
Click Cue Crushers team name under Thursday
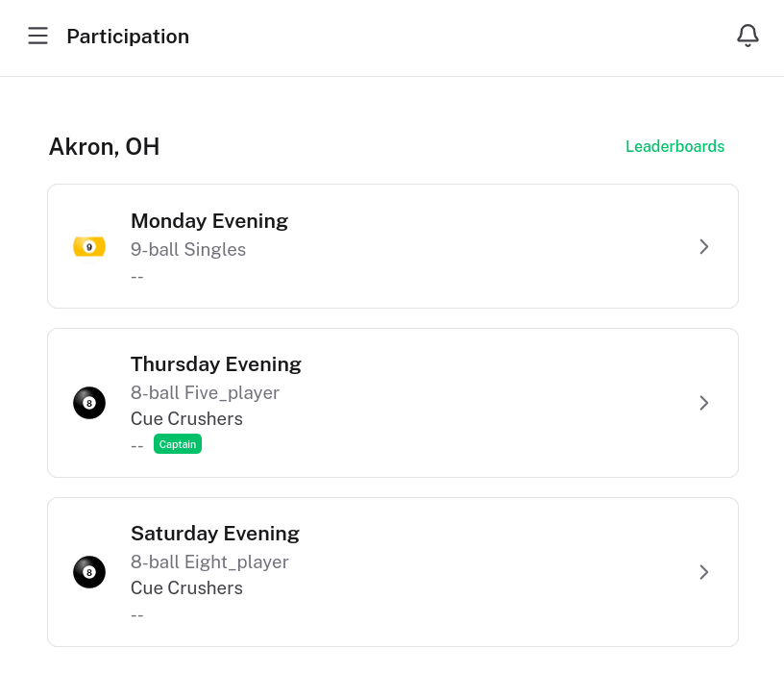[x=186, y=418]
